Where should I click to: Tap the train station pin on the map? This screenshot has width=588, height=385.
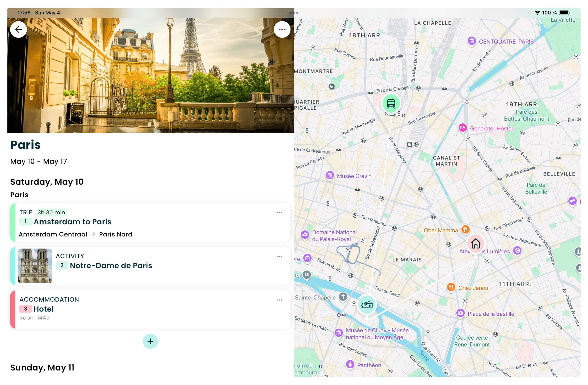pos(391,103)
